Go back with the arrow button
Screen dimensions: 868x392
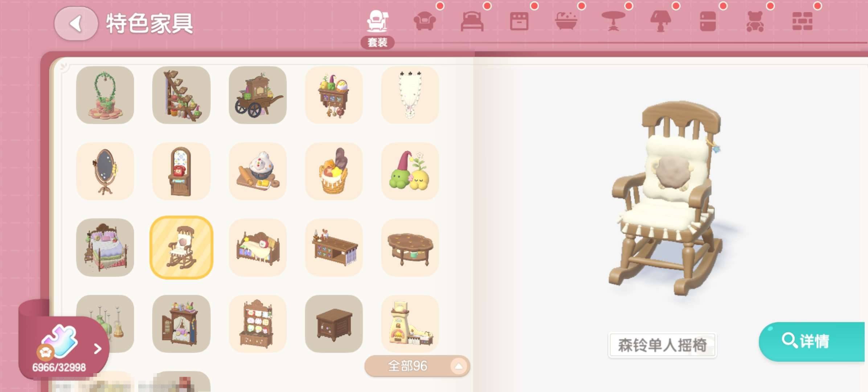pos(76,24)
